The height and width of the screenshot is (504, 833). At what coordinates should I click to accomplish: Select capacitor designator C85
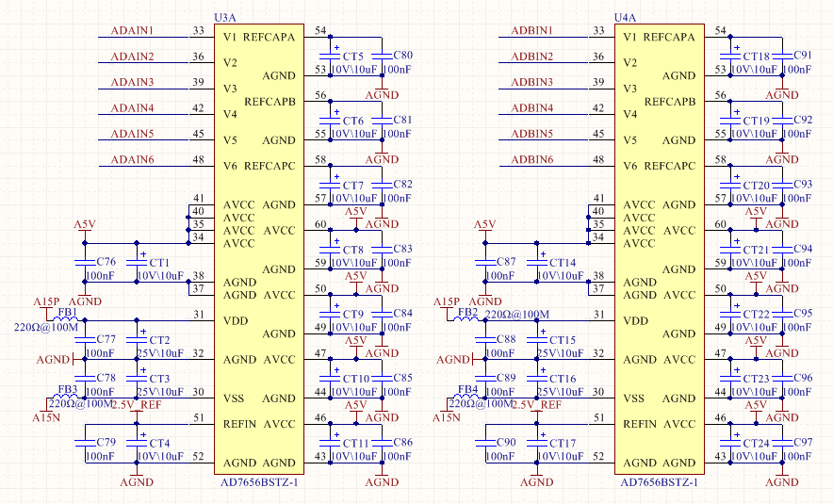(x=402, y=378)
